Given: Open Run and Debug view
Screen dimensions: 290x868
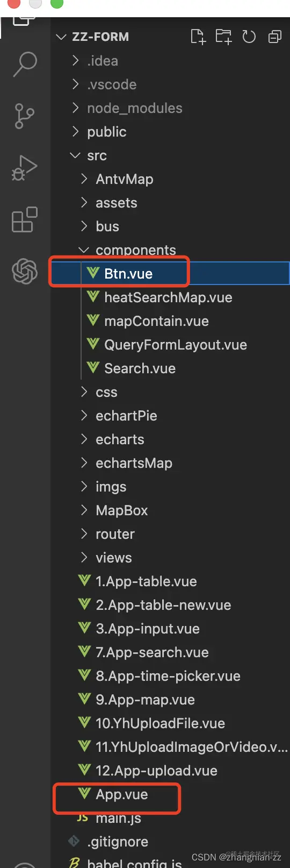Looking at the screenshot, I should coord(25,168).
